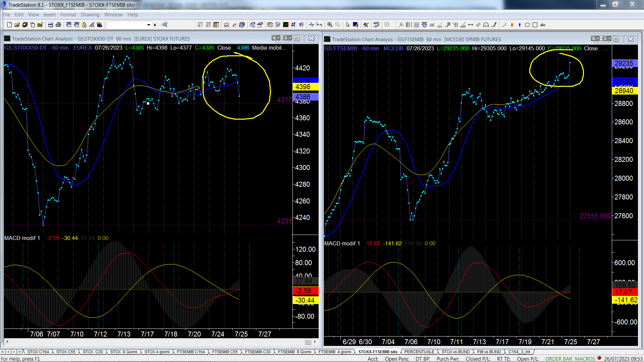This screenshot has width=644, height=362.
Task: Jump to last workspace tab arrow
Action: 19,352
